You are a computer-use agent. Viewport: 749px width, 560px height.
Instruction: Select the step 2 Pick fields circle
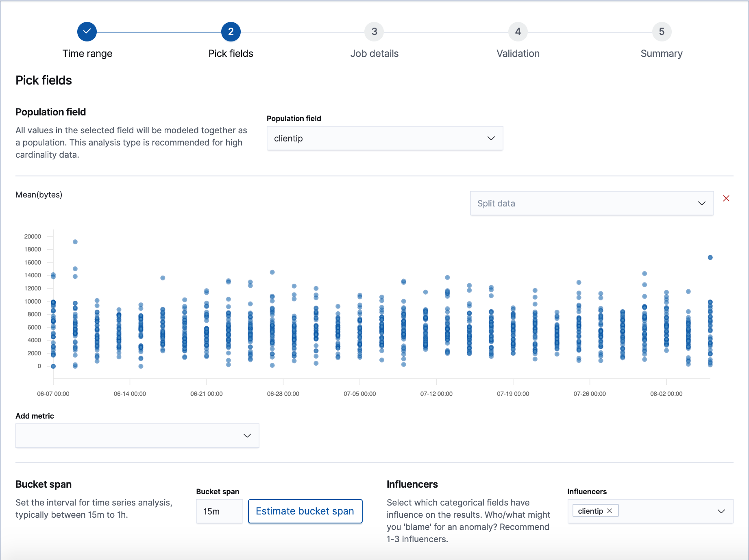click(x=231, y=31)
